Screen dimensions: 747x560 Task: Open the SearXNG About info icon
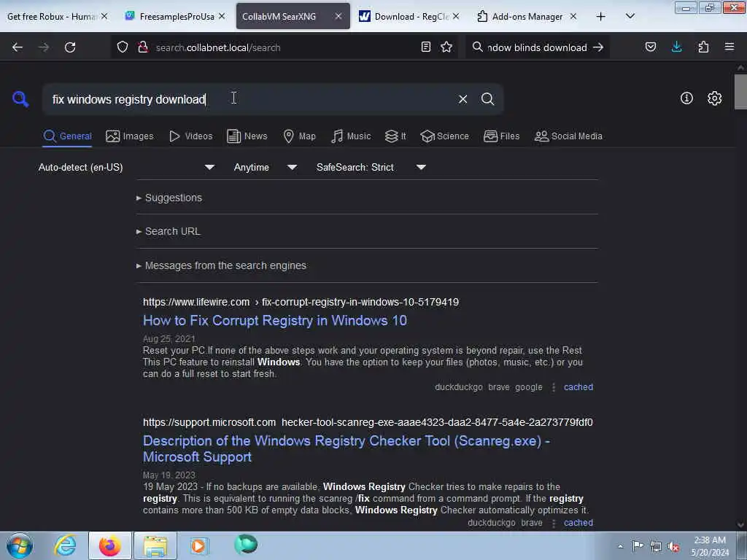click(686, 98)
